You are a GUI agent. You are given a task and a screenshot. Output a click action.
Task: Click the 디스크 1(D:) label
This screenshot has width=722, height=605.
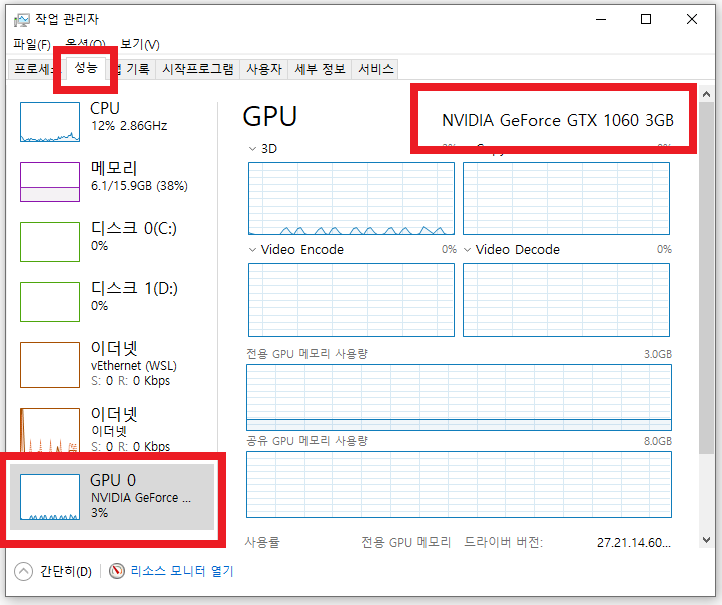point(134,288)
